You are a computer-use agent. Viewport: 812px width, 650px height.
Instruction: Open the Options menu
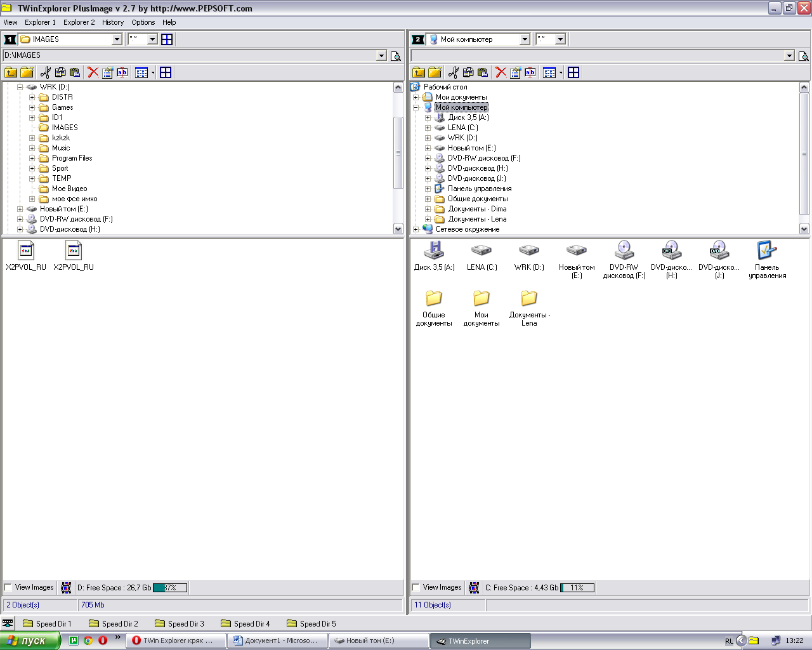tap(143, 22)
